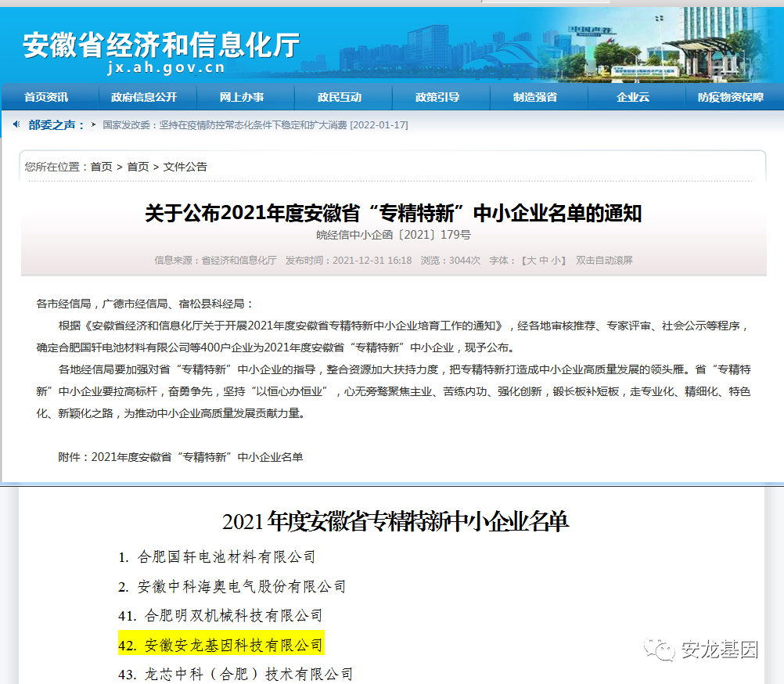Select entry 2. 安徽中科海奥电气股份有限公司
Screen dimensions: 784x684
click(x=232, y=586)
